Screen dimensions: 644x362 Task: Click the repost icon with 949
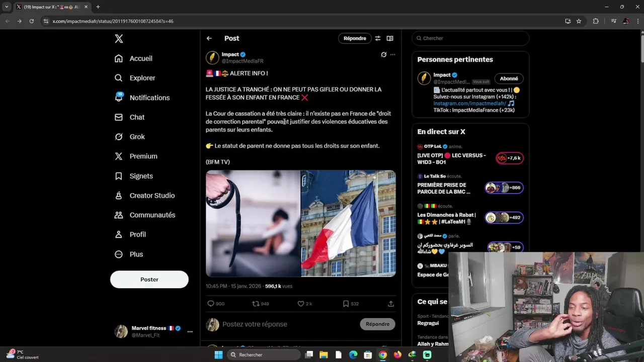coord(261,304)
